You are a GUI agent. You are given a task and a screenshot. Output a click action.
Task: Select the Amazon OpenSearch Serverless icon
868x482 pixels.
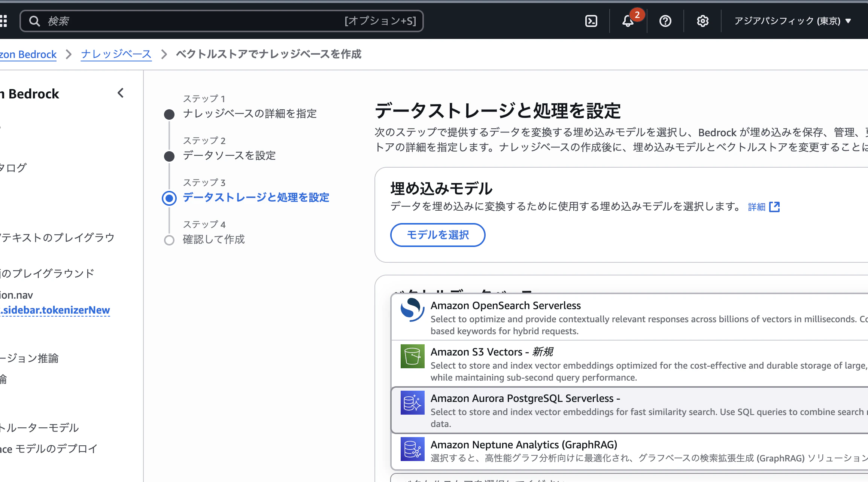(x=412, y=310)
